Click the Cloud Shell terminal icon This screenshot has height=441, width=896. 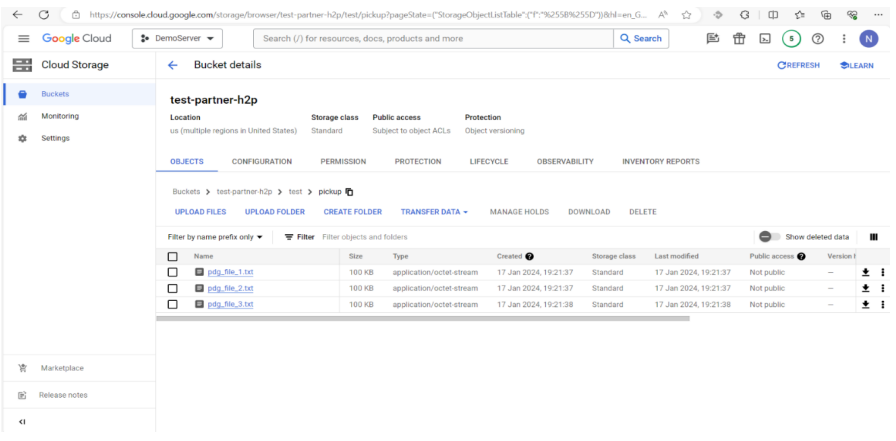[x=764, y=39]
